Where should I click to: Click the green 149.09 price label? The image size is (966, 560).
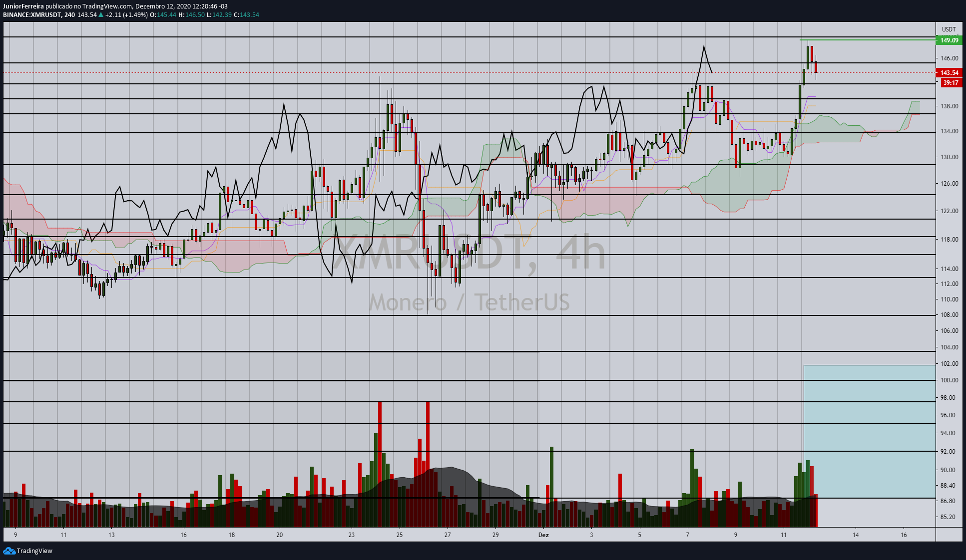[949, 40]
